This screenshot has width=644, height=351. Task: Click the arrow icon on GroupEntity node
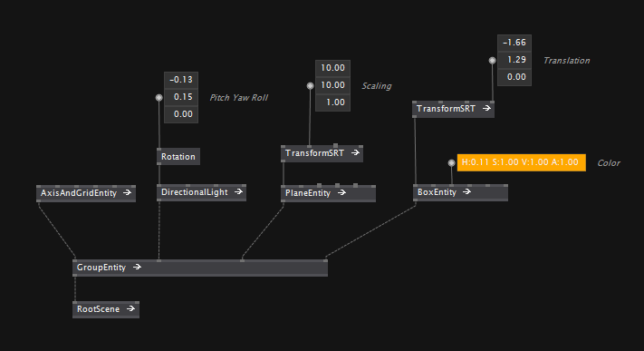(x=137, y=267)
